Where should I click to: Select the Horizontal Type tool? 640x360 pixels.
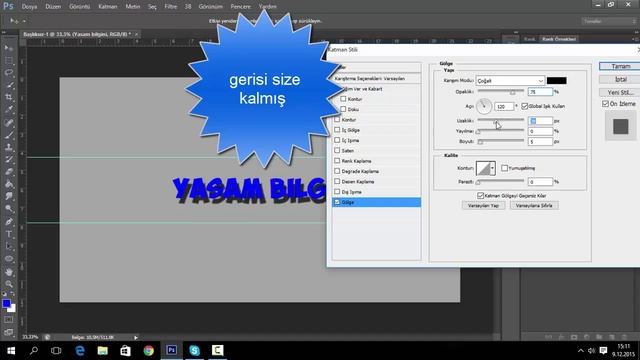tap(9, 234)
